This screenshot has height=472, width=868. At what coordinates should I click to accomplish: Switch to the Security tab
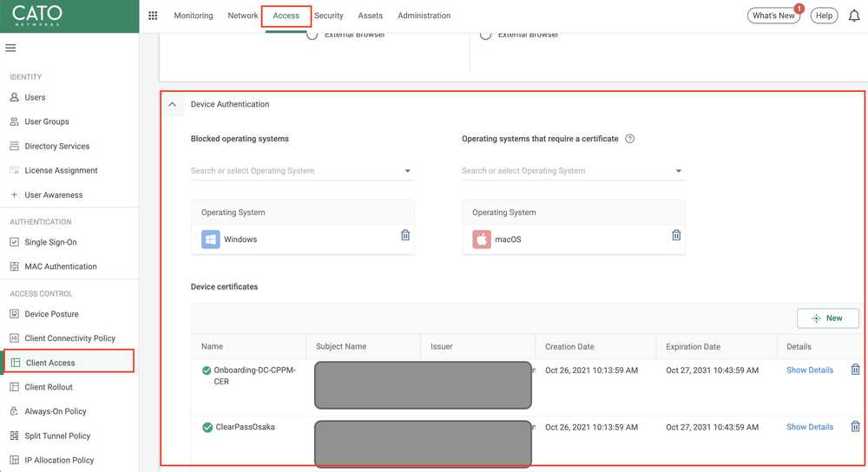329,16
